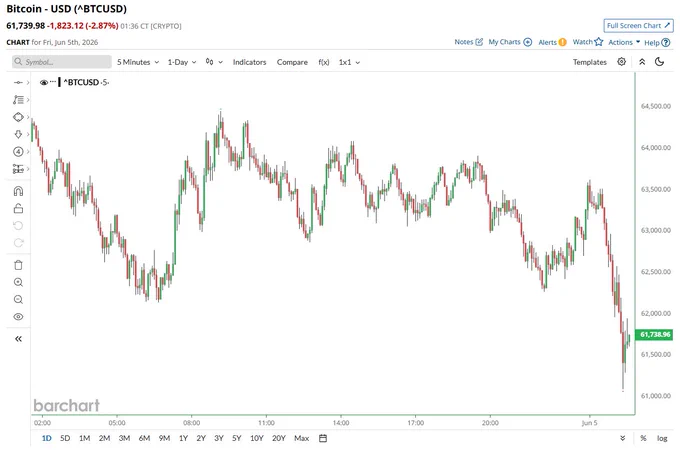680x450 pixels.
Task: Click the 61,738.96 current price label
Action: click(654, 334)
